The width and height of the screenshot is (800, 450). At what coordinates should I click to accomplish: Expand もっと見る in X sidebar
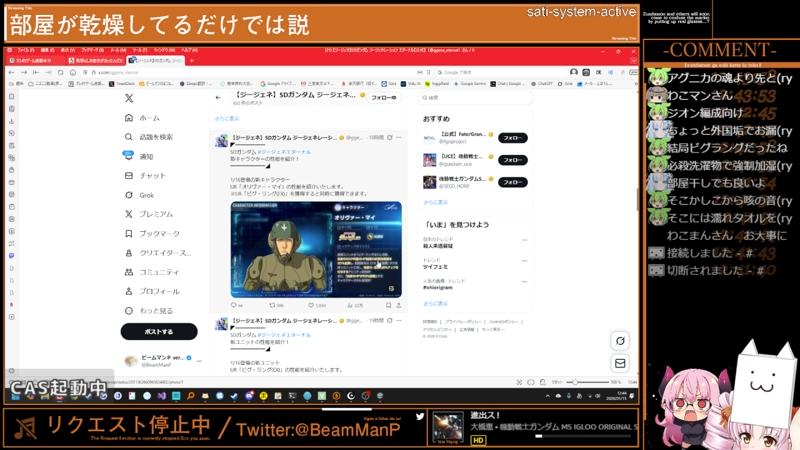point(149,311)
